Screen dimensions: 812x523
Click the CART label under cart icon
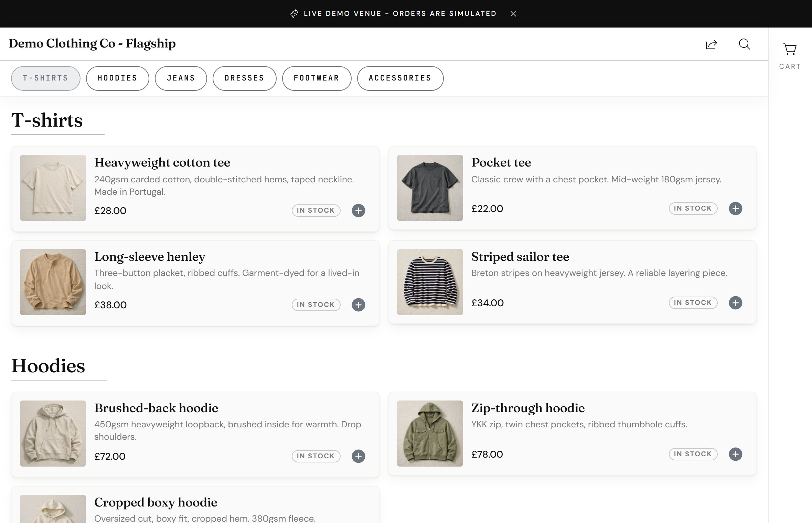pyautogui.click(x=790, y=66)
